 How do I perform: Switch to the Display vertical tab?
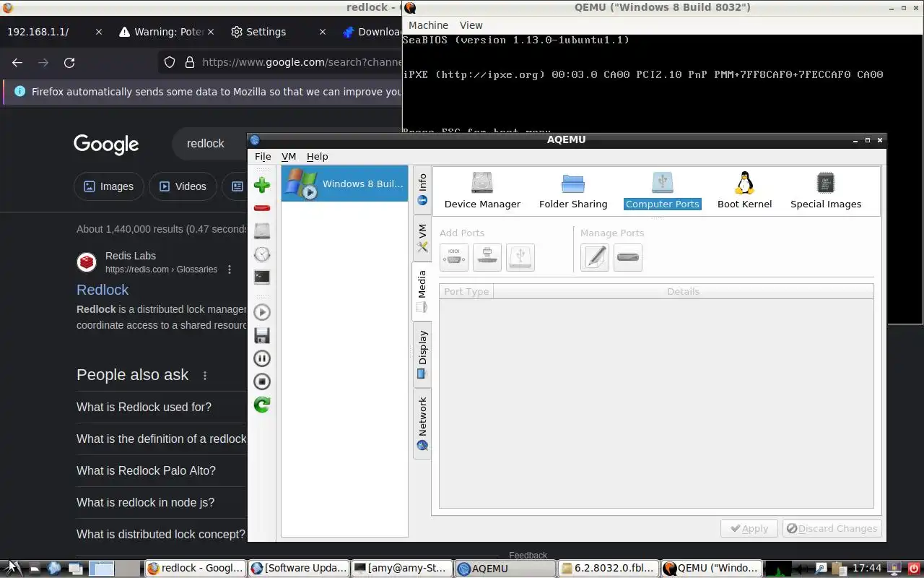pos(422,355)
